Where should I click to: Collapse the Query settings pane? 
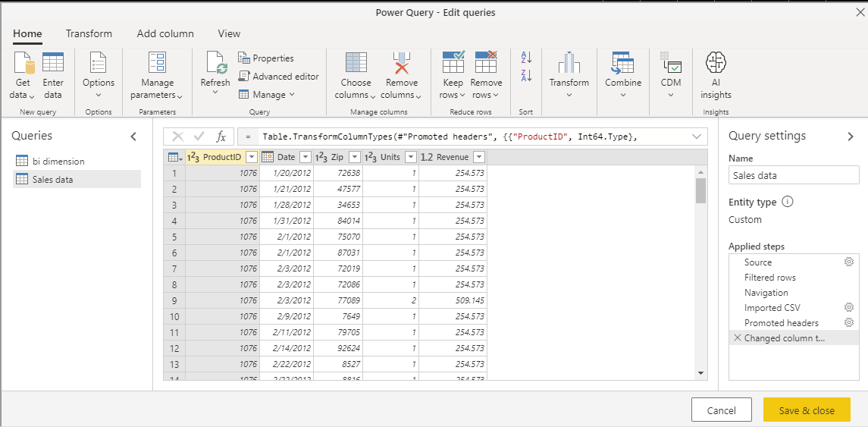click(851, 137)
